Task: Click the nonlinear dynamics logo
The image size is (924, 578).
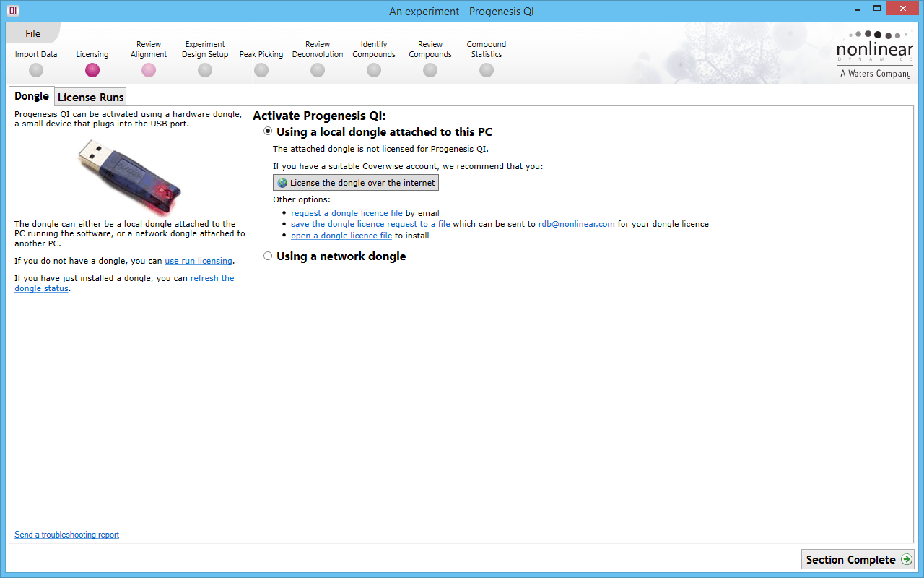Action: [x=875, y=54]
